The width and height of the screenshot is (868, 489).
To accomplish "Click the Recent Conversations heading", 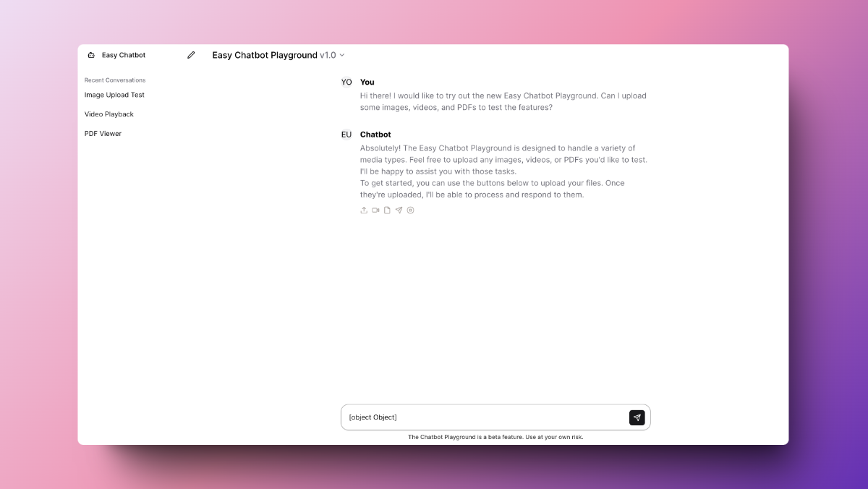I will point(115,80).
